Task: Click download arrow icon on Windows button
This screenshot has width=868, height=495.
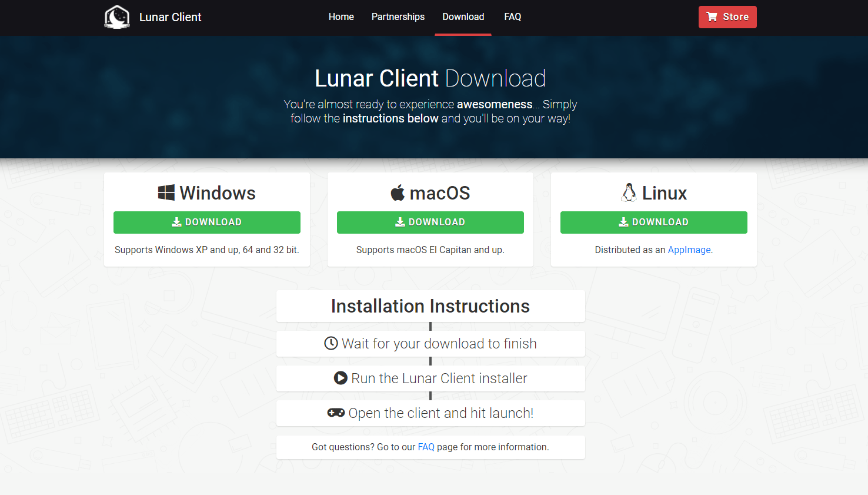Action: pyautogui.click(x=176, y=222)
